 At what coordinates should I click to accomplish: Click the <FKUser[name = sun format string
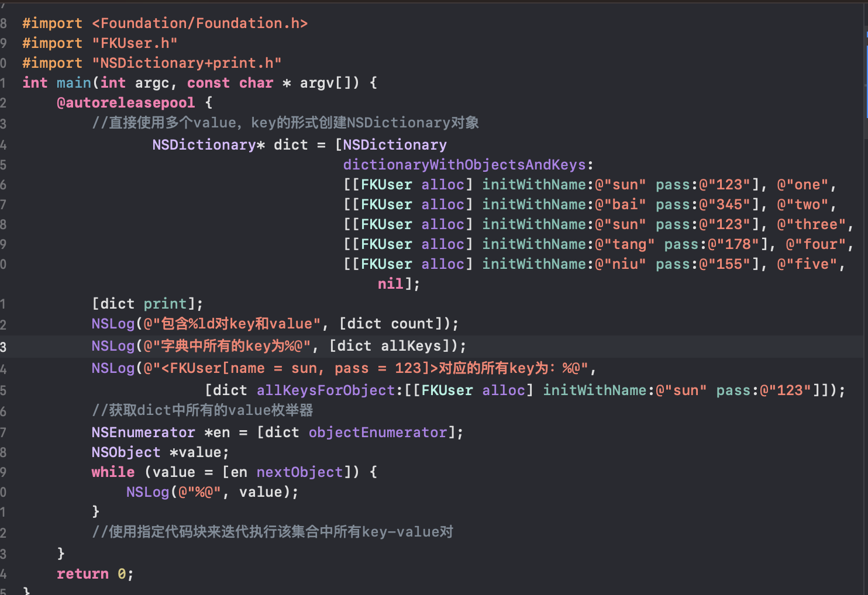tap(366, 368)
